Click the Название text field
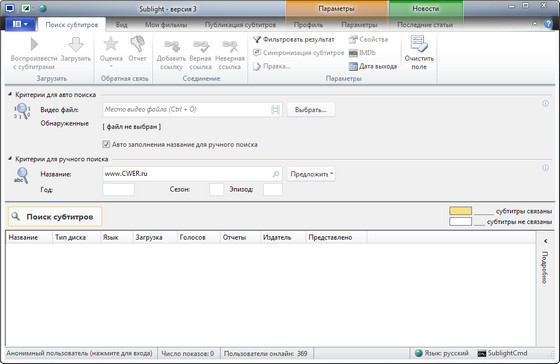Screen dimensions: 560x364 pyautogui.click(x=192, y=174)
